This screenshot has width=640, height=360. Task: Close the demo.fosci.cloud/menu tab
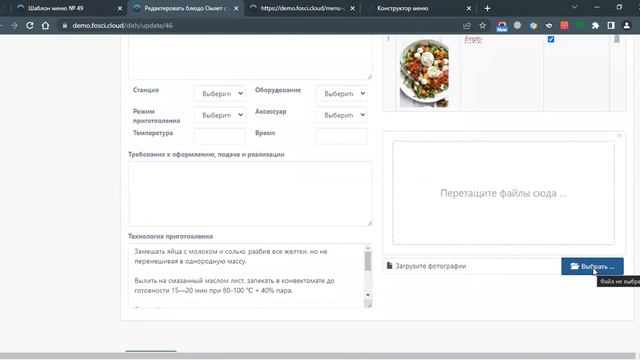(x=353, y=8)
